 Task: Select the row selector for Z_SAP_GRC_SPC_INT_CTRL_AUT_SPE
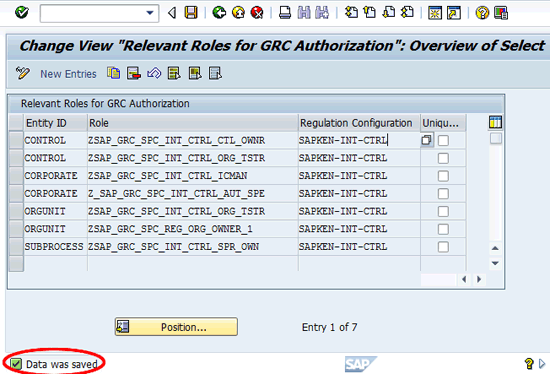[16, 193]
